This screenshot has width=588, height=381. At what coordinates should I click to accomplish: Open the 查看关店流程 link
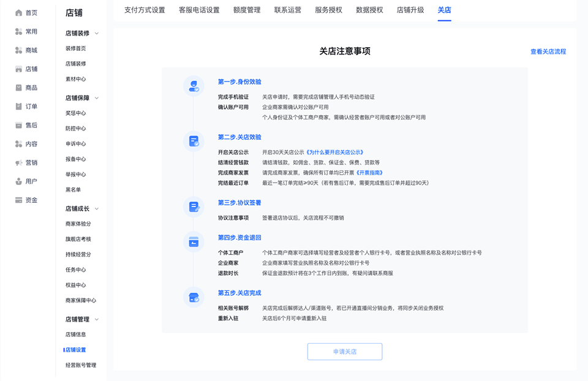pos(548,51)
